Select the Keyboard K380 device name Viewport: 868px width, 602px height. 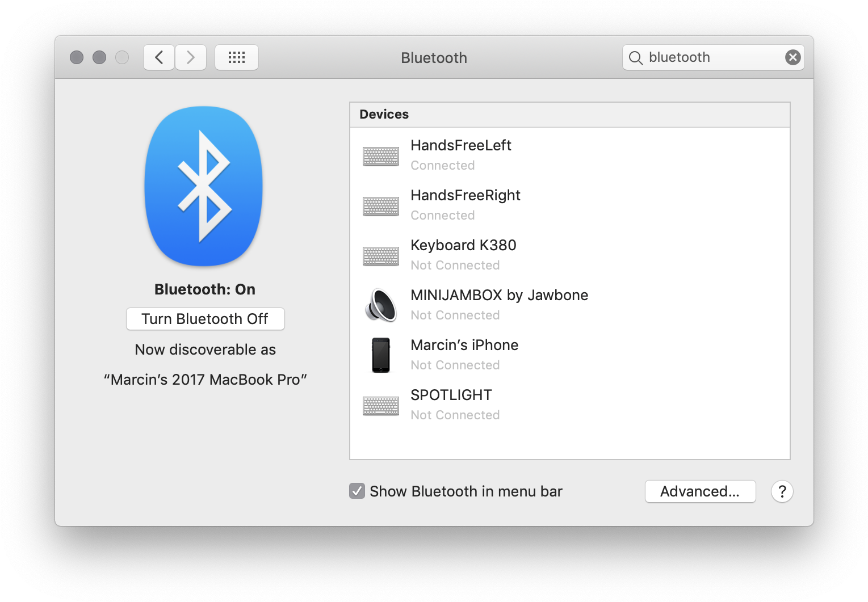[463, 245]
